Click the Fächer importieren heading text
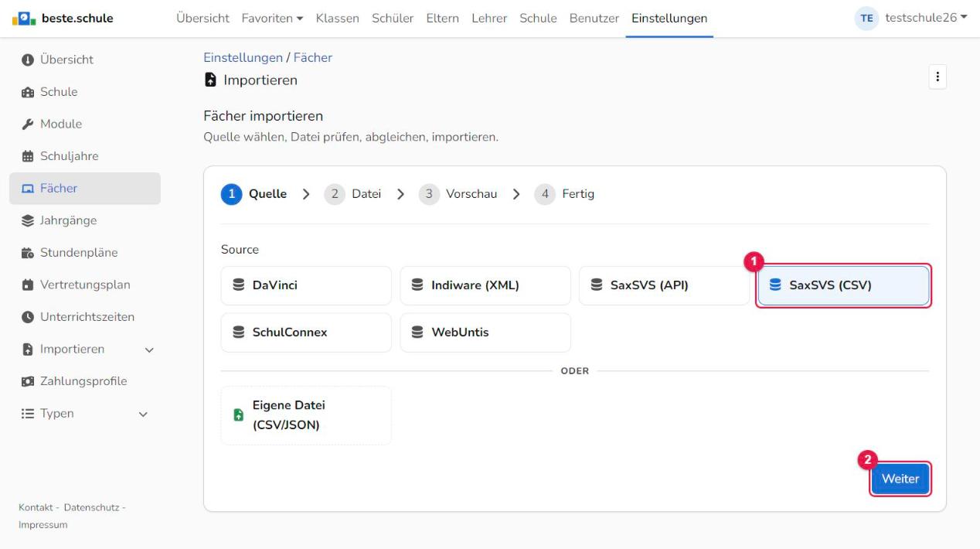Screen dimensions: 980x549 263,116
